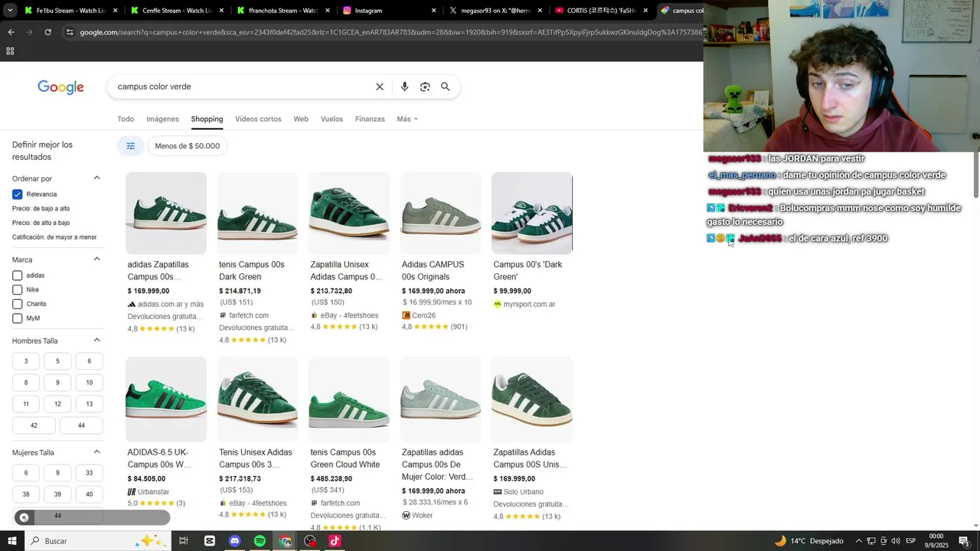Open the Campus 00's 'Dark Green' shoe thumbnail
980x551 pixels.
click(532, 213)
